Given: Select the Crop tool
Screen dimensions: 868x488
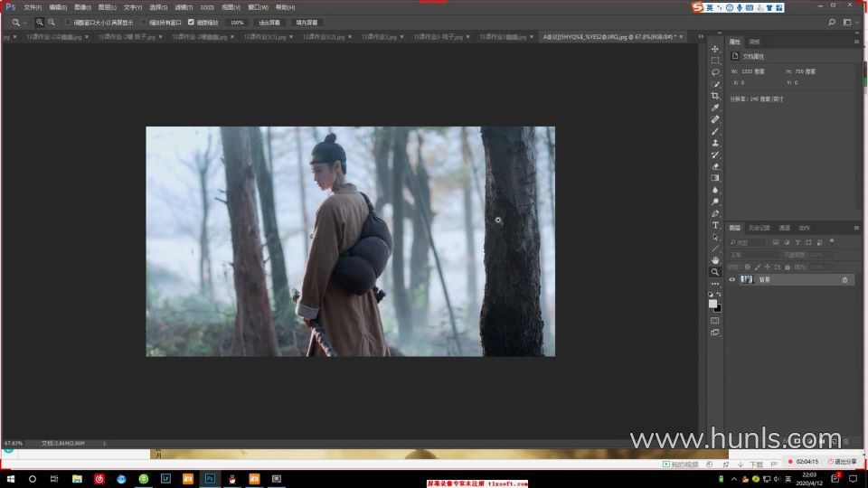Looking at the screenshot, I should (715, 96).
